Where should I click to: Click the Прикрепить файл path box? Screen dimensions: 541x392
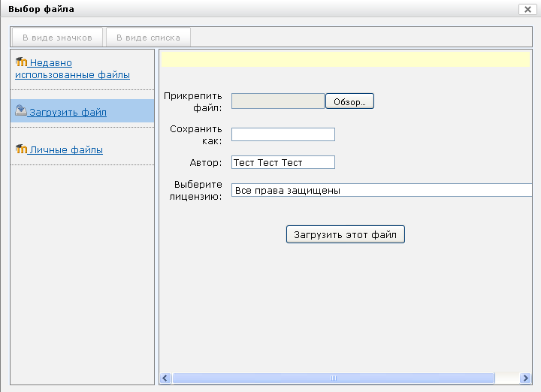pos(278,101)
